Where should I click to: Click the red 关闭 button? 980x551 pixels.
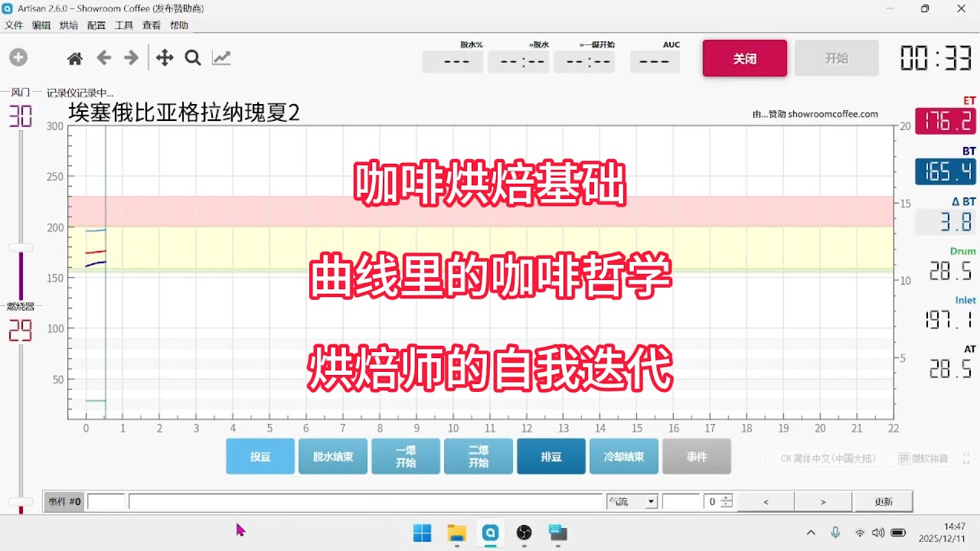click(x=745, y=58)
